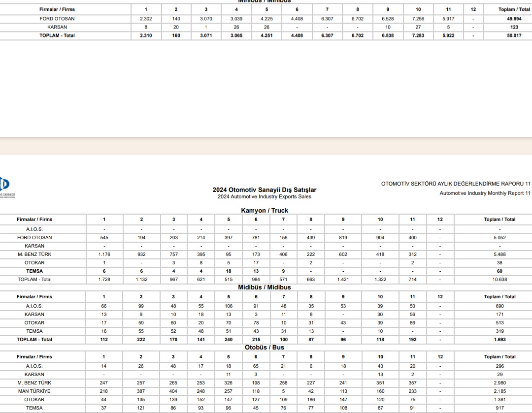Click minibus total cell '7.283'
The image size is (532, 413).
coord(418,35)
